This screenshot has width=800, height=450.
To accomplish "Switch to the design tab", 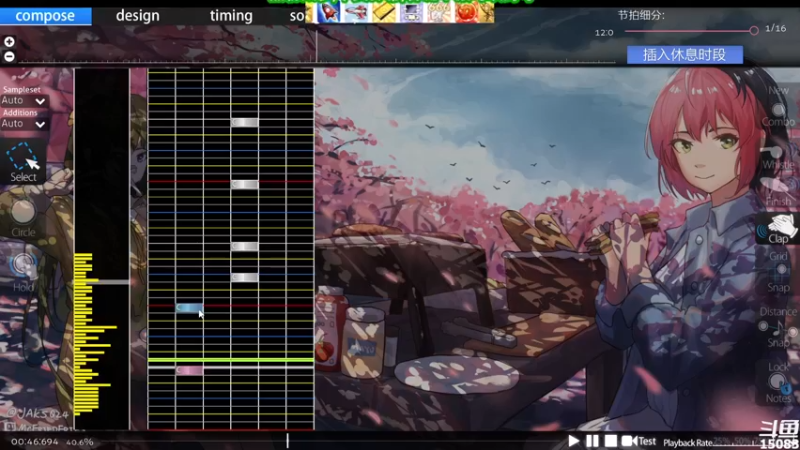I will tap(138, 16).
